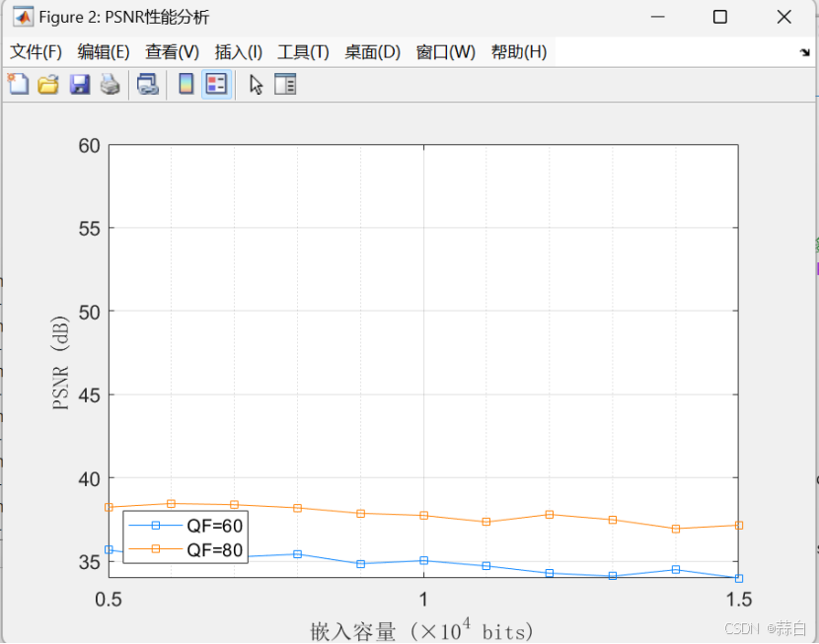Create a new figure
The width and height of the screenshot is (819, 644).
[x=17, y=84]
